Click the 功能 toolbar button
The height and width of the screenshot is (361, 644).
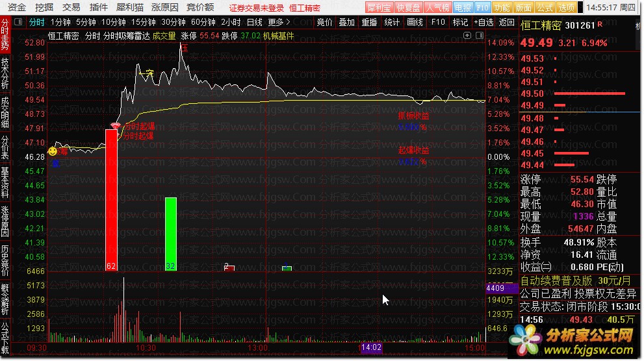[x=502, y=8]
